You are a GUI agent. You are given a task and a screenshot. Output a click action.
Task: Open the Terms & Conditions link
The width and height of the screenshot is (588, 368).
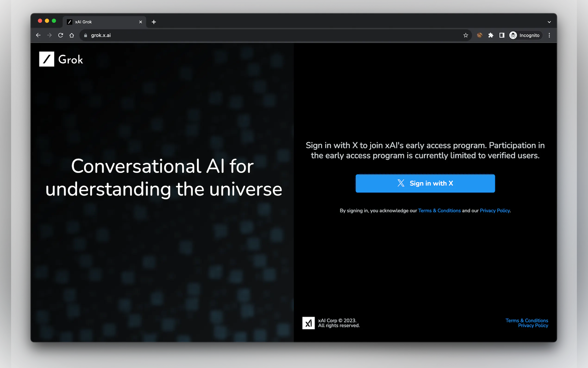tap(439, 210)
